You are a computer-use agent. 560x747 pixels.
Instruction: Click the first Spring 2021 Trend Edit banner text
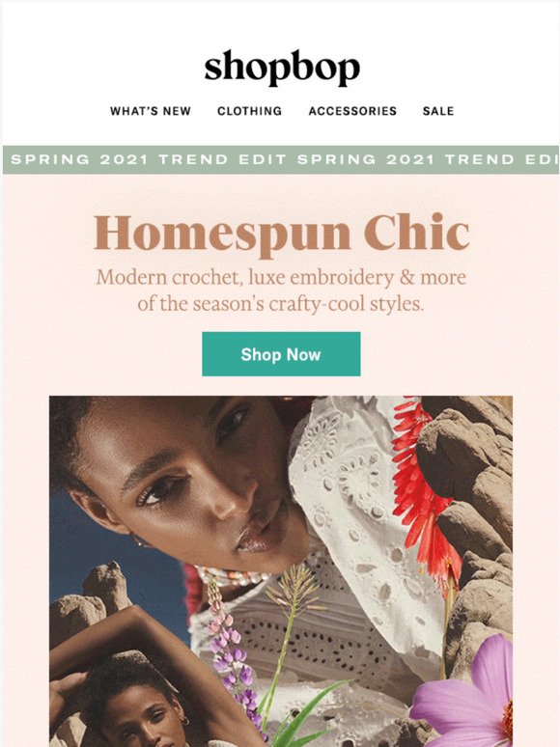pos(149,159)
